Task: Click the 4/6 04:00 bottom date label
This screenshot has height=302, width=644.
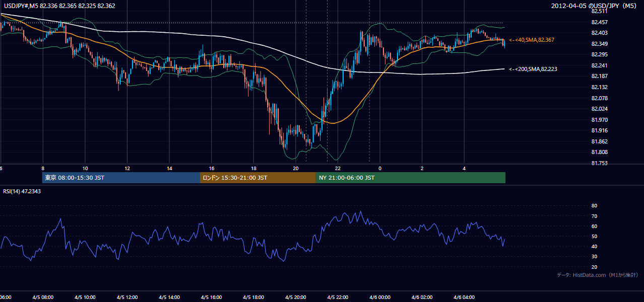Action: point(465,297)
